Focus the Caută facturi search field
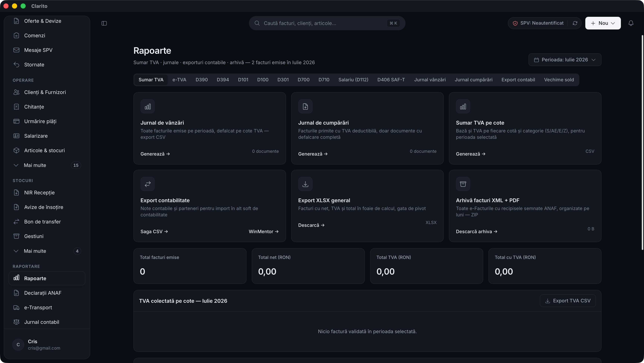 coord(327,23)
